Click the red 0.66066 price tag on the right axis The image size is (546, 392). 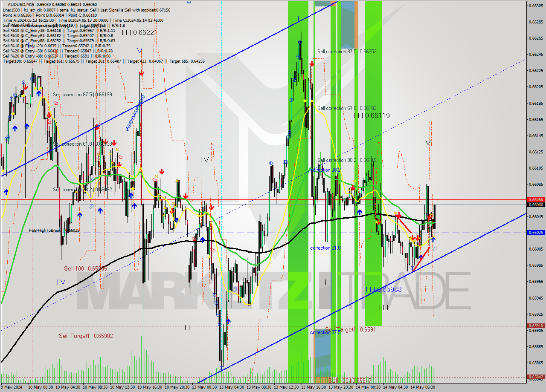[537, 199]
